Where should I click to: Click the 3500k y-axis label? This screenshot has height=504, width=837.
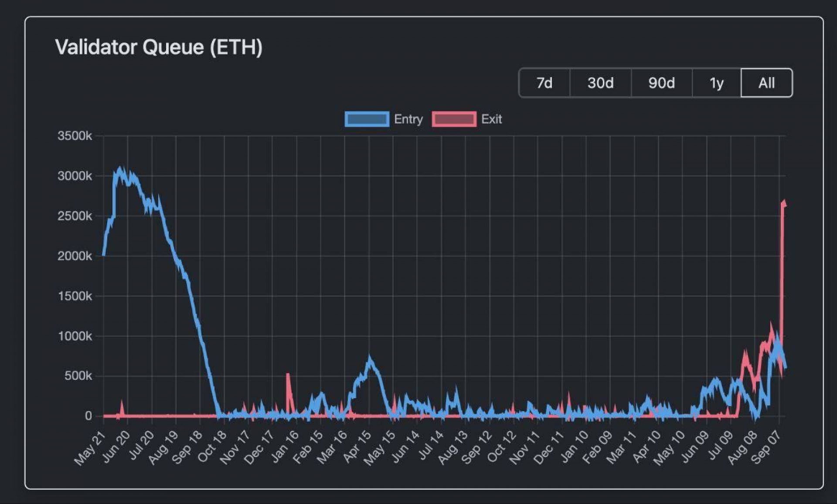coord(75,136)
